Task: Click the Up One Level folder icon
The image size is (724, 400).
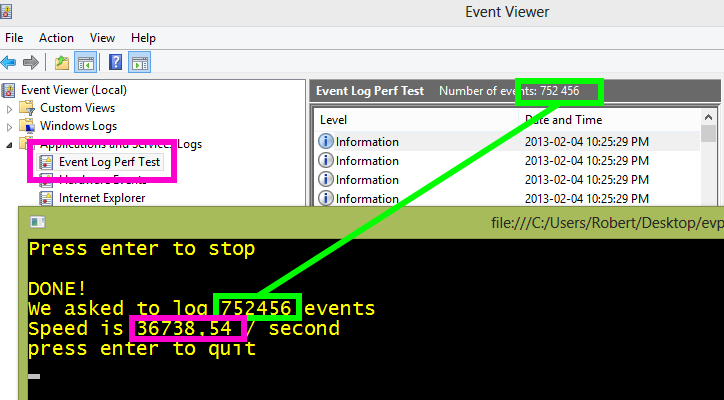Action: [x=62, y=62]
